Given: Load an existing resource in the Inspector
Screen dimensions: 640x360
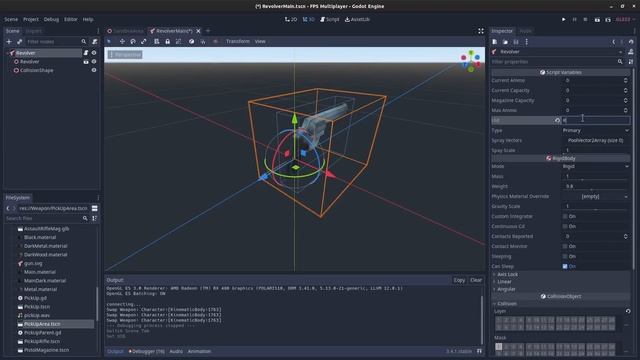Looking at the screenshot, I should (505, 42).
